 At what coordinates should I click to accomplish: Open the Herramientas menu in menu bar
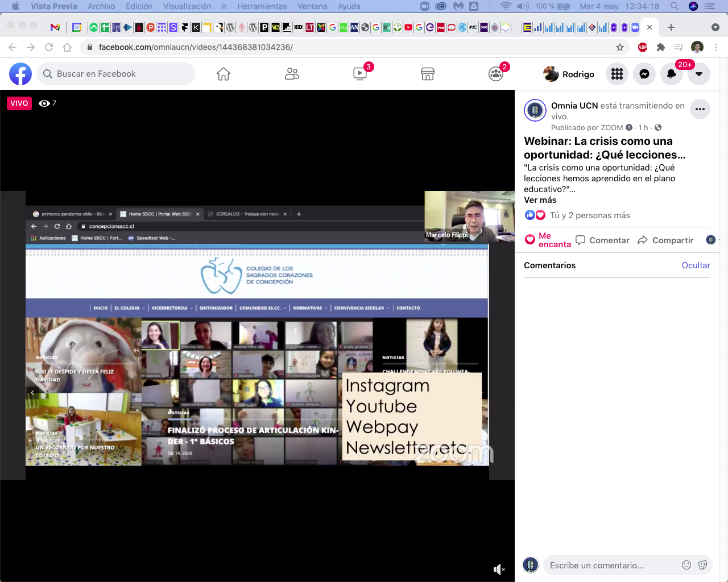pos(262,6)
